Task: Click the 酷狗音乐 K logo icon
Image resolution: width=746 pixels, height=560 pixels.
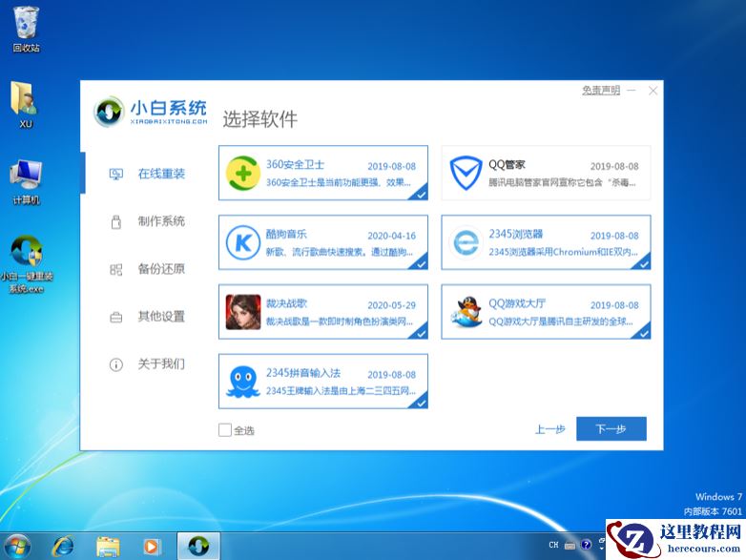Action: (x=243, y=242)
